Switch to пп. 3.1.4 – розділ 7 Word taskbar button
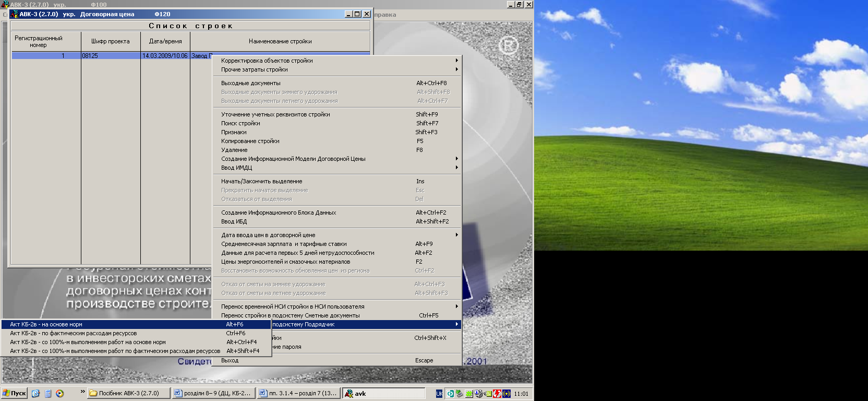This screenshot has width=868, height=401. click(298, 393)
